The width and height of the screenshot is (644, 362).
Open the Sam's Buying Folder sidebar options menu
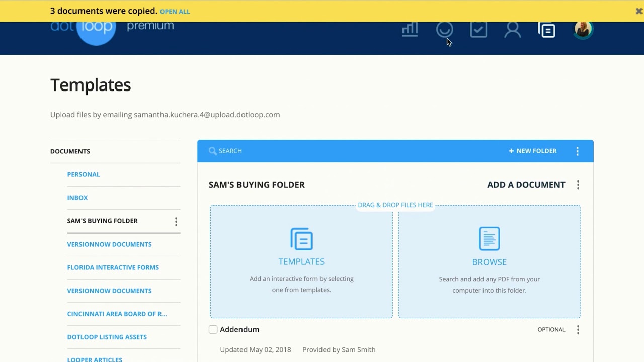[x=176, y=222]
